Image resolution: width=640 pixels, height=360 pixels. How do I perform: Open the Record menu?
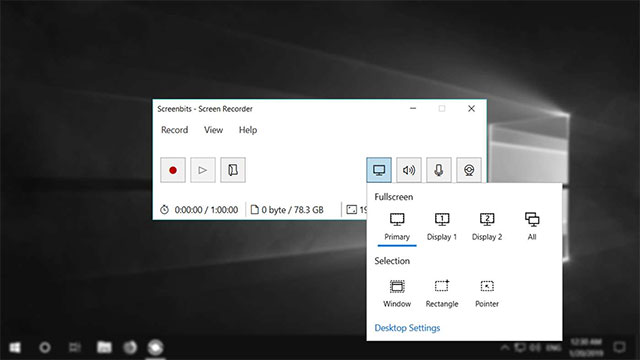(x=174, y=130)
